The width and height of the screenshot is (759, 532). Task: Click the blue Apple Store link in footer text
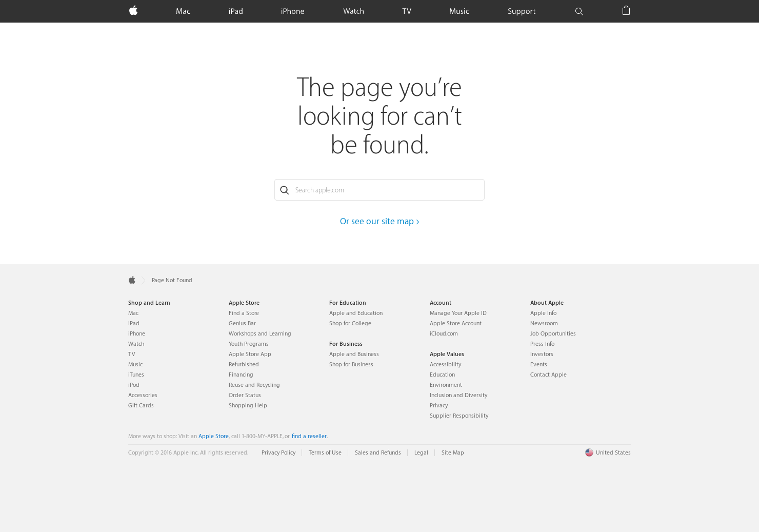click(213, 436)
